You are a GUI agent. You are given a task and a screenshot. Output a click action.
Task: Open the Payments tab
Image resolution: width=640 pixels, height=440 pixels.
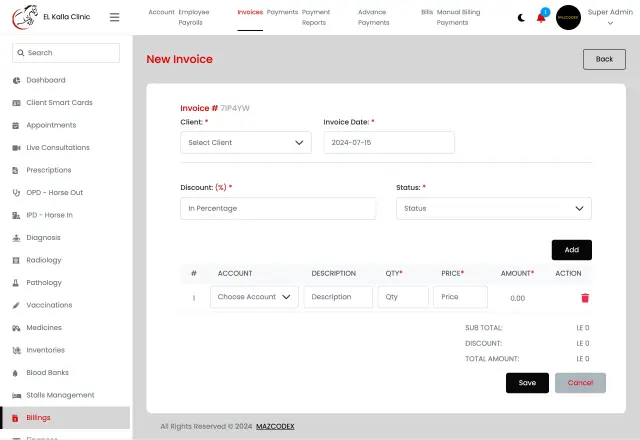coord(282,12)
